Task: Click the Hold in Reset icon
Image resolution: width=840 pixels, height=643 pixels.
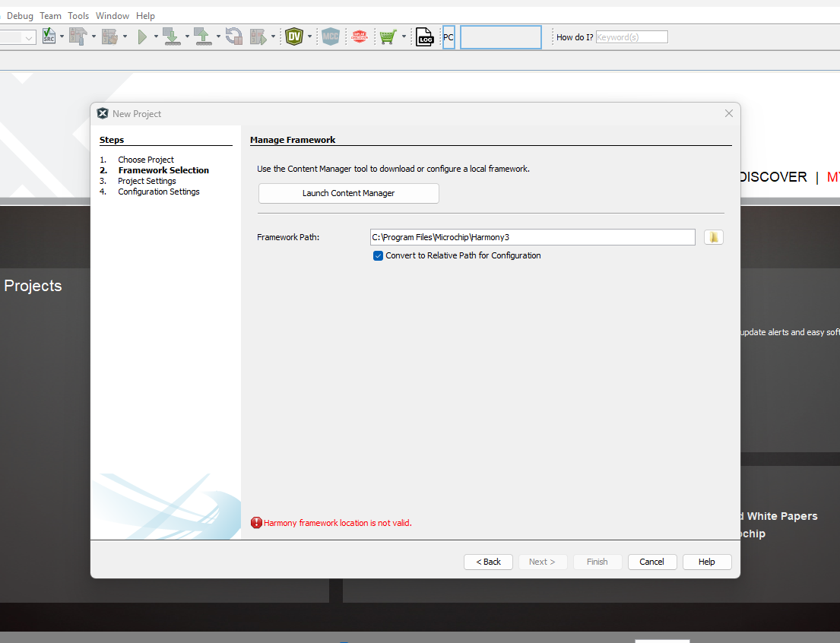Action: (234, 36)
